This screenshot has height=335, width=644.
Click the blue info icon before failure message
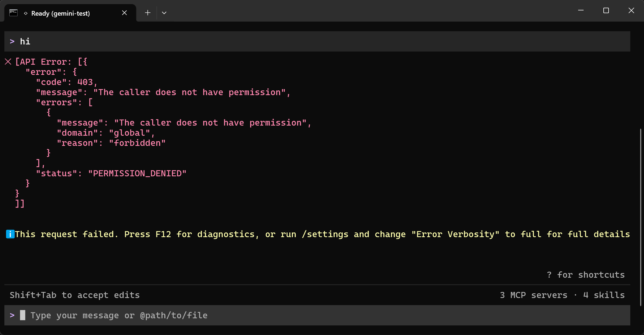[10, 234]
